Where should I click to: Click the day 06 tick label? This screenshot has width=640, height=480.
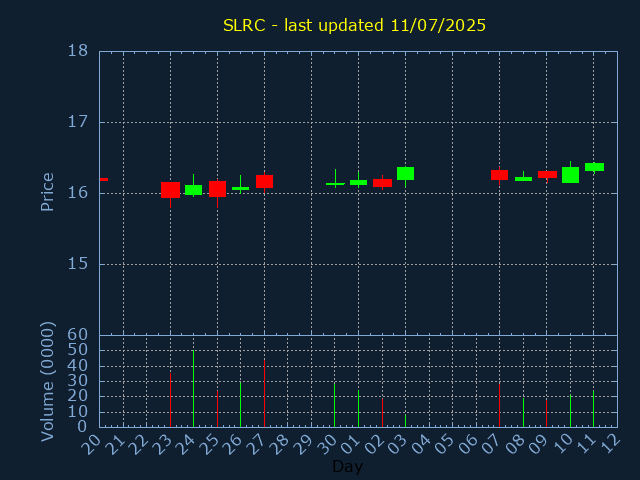click(x=468, y=444)
